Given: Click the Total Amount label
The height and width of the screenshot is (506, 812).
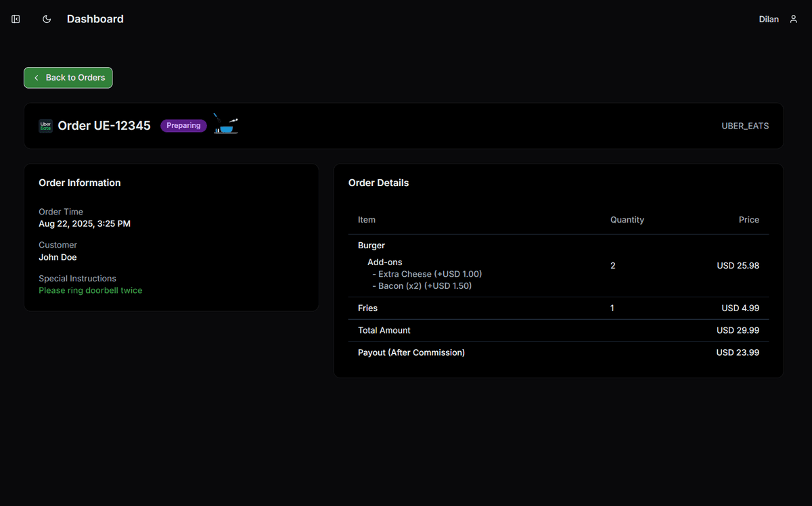Looking at the screenshot, I should [x=384, y=330].
